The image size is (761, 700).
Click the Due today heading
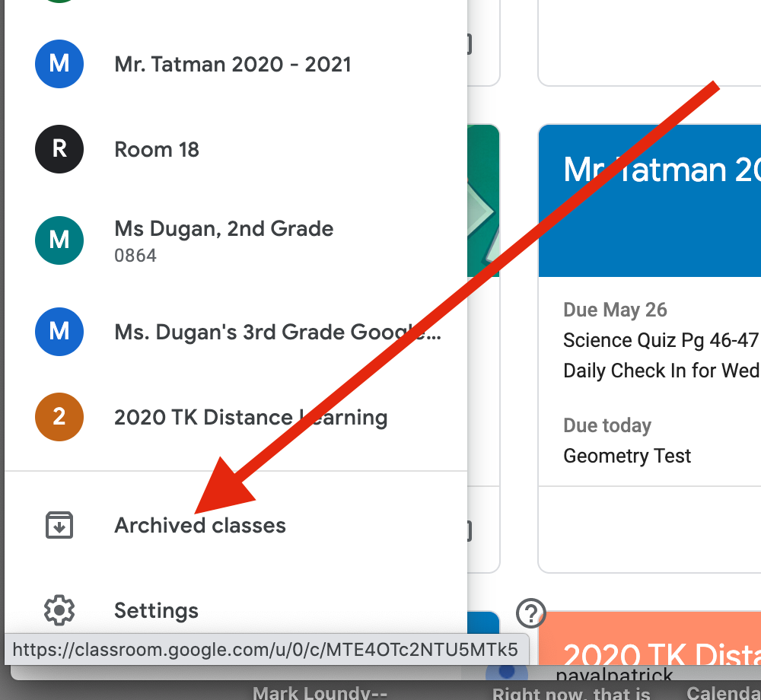coord(607,425)
